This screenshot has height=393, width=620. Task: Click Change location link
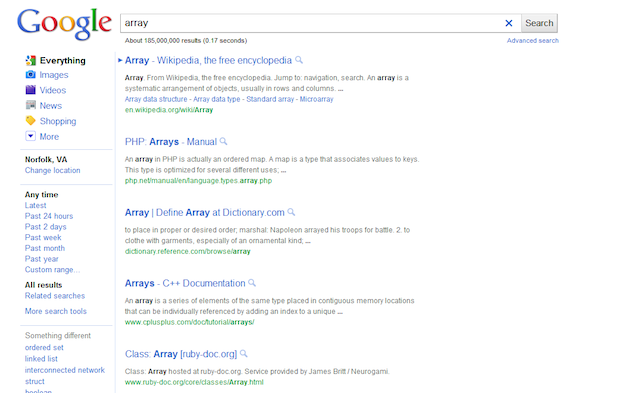coord(53,170)
